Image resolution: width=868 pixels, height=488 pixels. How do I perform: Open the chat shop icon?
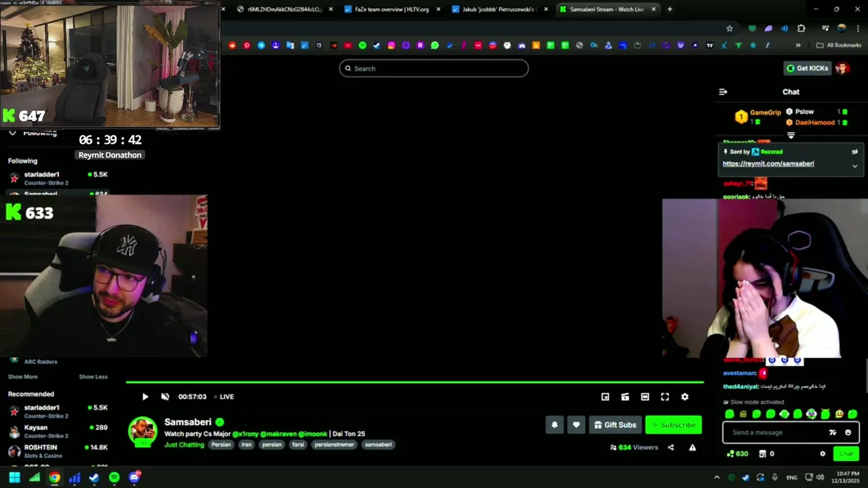(x=762, y=454)
